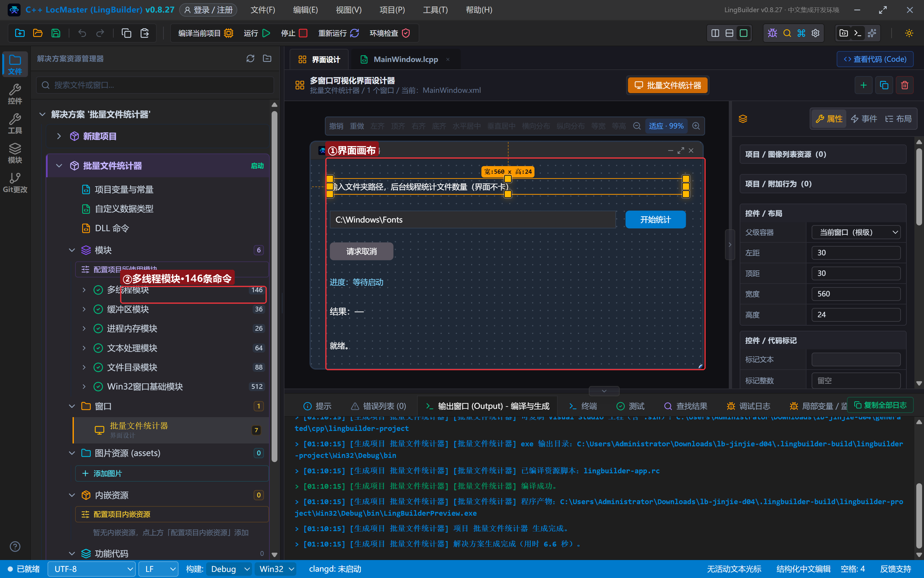
Task: Open the layers icon in property panel
Action: tap(743, 119)
